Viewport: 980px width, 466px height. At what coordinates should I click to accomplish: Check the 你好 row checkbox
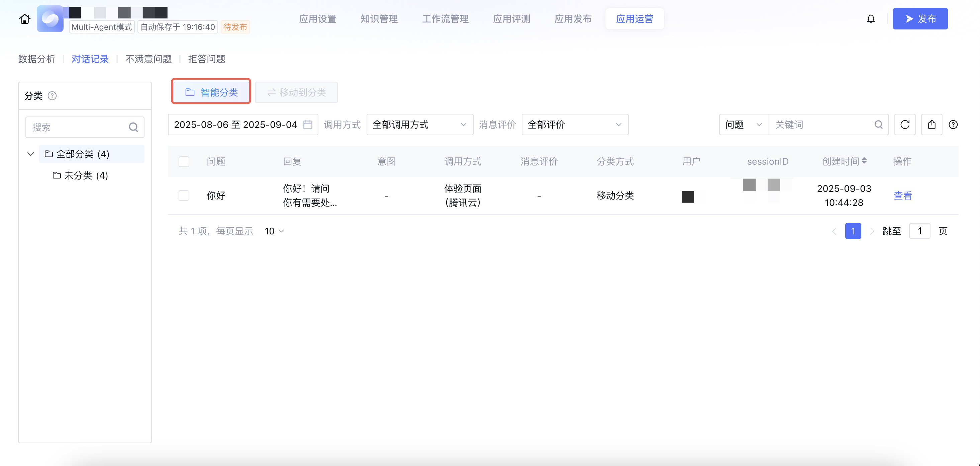184,196
